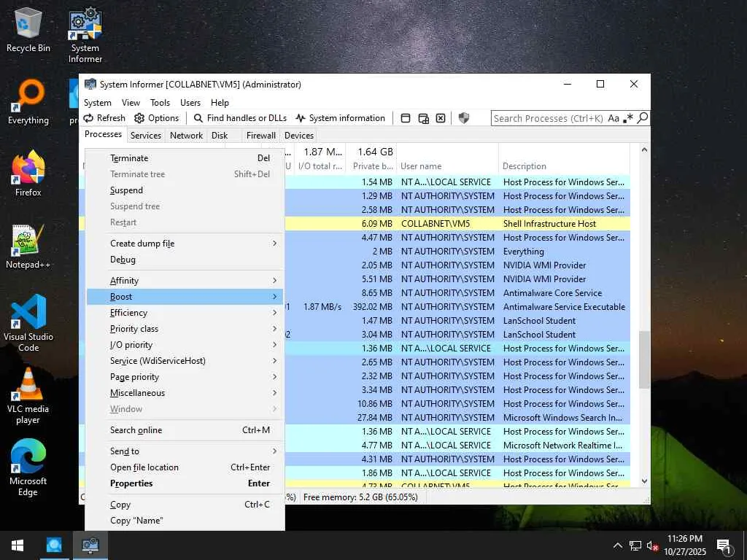Sort by the I/O total r... column header

tap(320, 166)
